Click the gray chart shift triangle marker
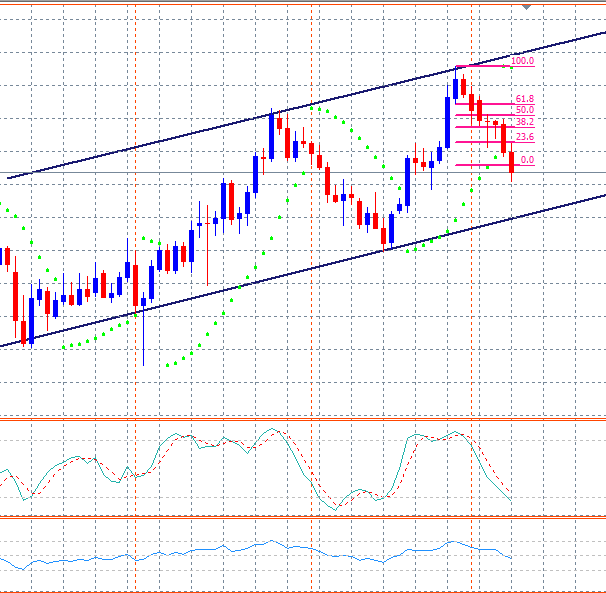Image resolution: width=606 pixels, height=593 pixels. (526, 7)
